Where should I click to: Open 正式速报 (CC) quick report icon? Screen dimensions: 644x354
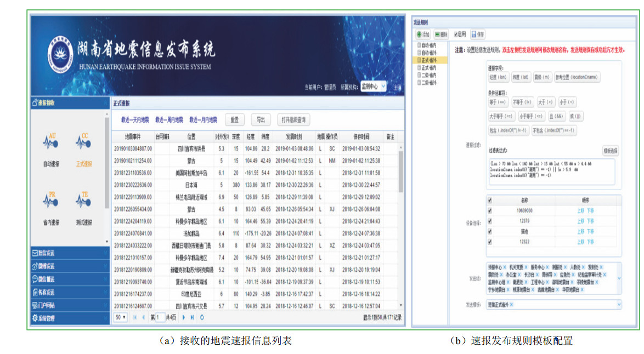tap(84, 142)
